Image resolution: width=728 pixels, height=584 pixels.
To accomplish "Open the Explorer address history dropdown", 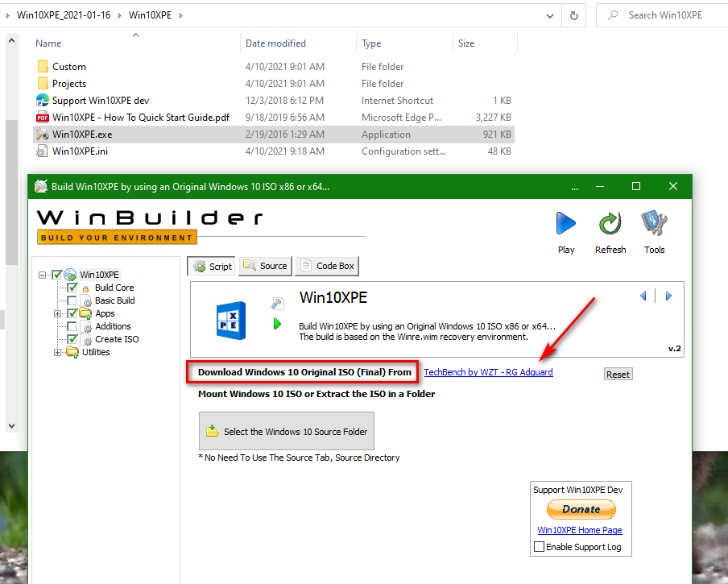I will (x=550, y=15).
